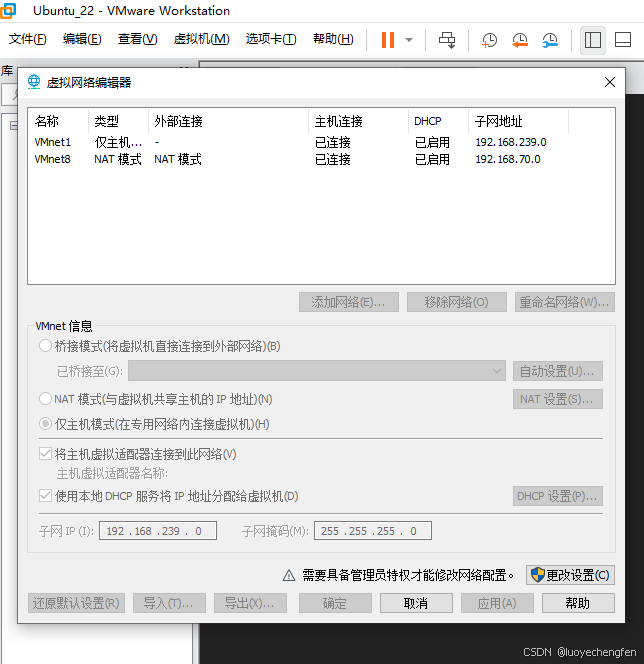Select the VMnet8 row in network list
The height and width of the screenshot is (664, 644).
coord(321,159)
